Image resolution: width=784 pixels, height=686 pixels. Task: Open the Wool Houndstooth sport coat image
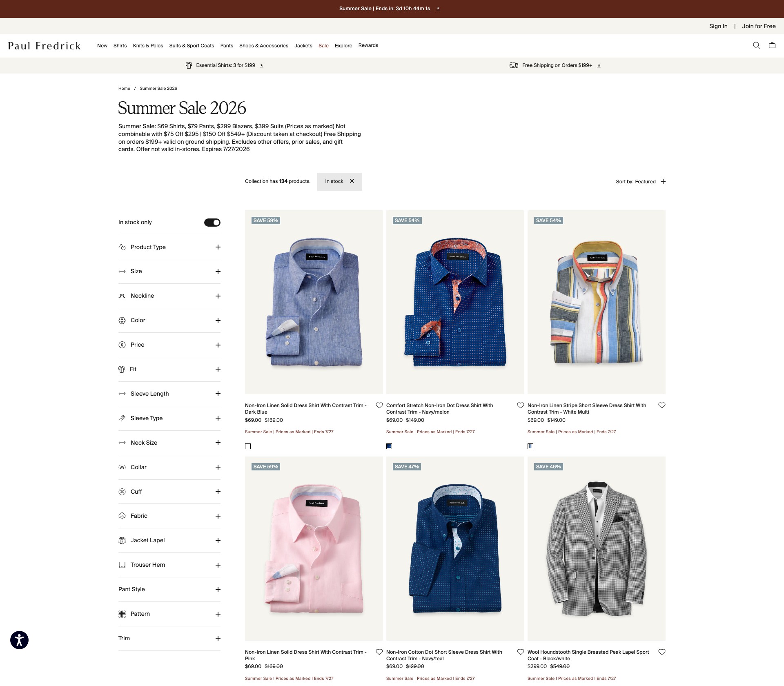tap(596, 548)
